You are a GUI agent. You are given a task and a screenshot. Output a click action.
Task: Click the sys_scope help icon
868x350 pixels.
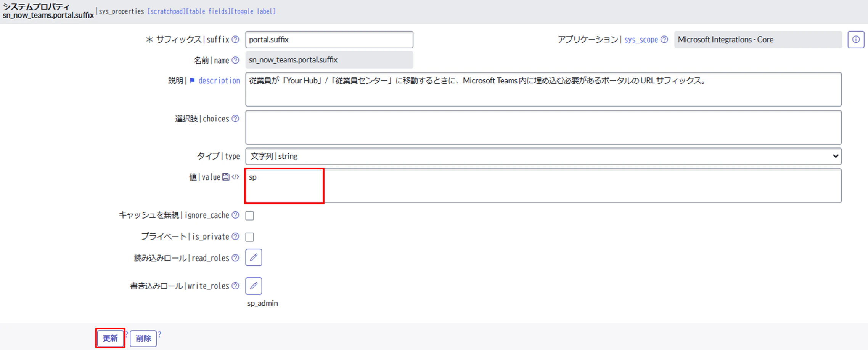tap(664, 39)
